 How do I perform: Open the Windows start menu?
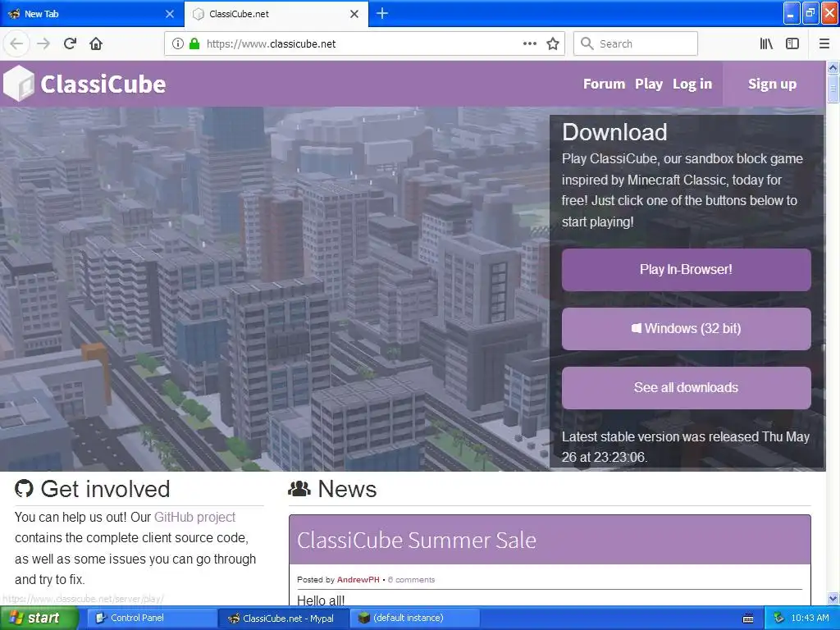(x=39, y=618)
